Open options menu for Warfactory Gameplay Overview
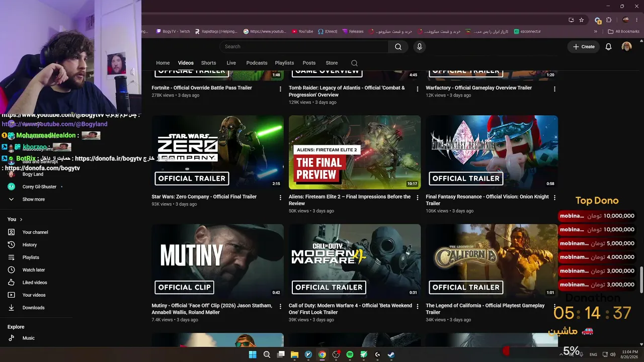The width and height of the screenshot is (644, 362). coord(554,89)
